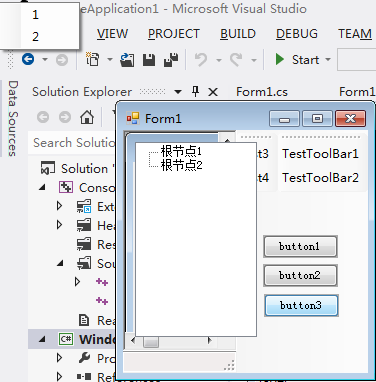Minimize the Form1 window

[284, 118]
